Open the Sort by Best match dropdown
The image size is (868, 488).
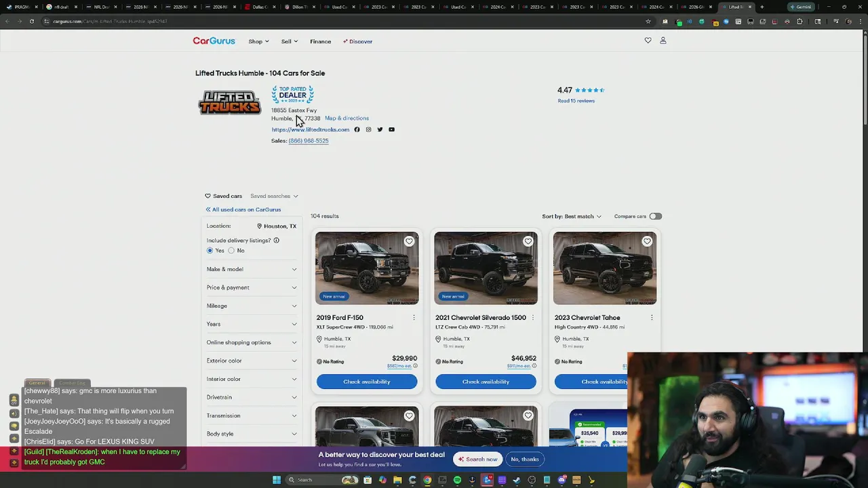pos(572,216)
